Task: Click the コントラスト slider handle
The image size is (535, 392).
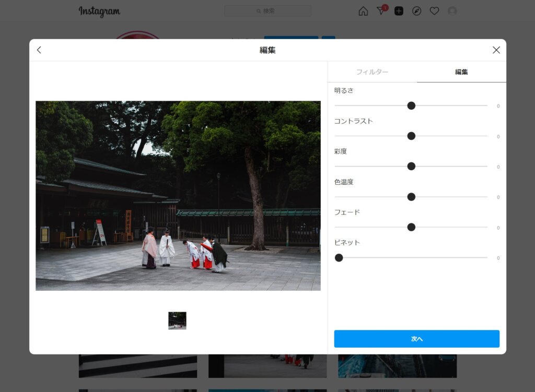Action: pos(411,136)
